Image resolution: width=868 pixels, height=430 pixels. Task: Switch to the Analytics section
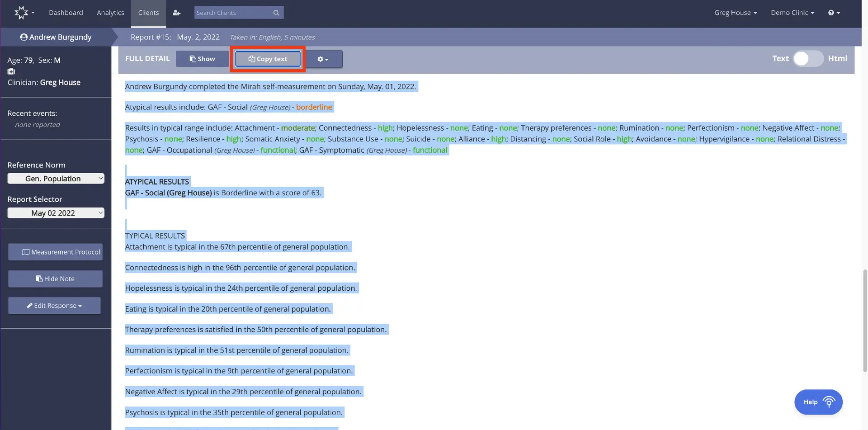(x=110, y=13)
